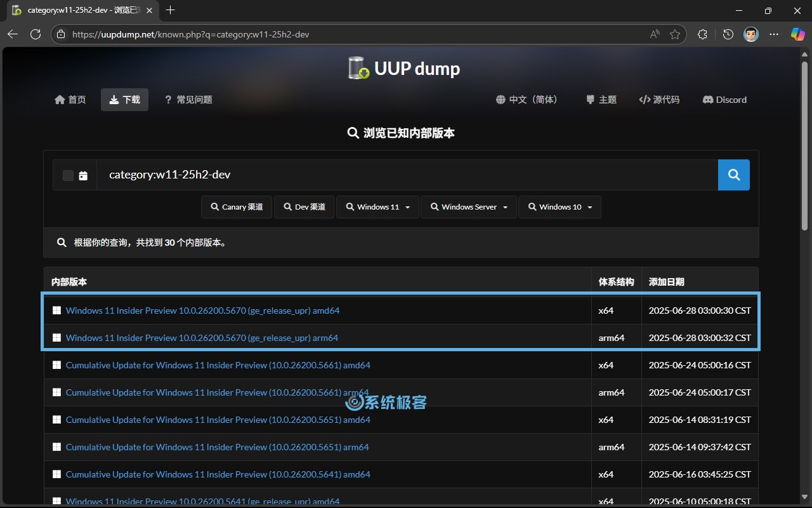Click Windows logo icon beside 5651 amd64 row
The image size is (812, 508).
point(56,420)
